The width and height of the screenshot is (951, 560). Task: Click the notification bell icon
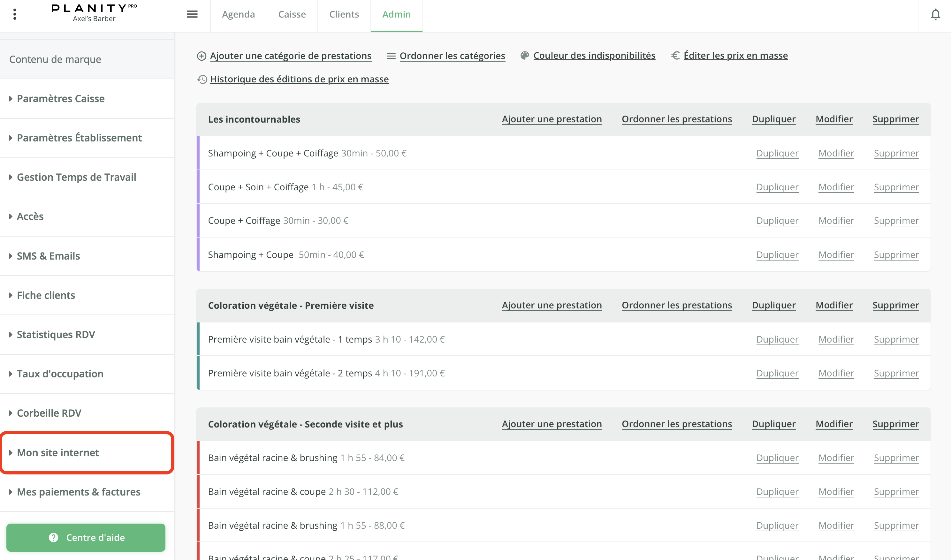[x=935, y=14]
